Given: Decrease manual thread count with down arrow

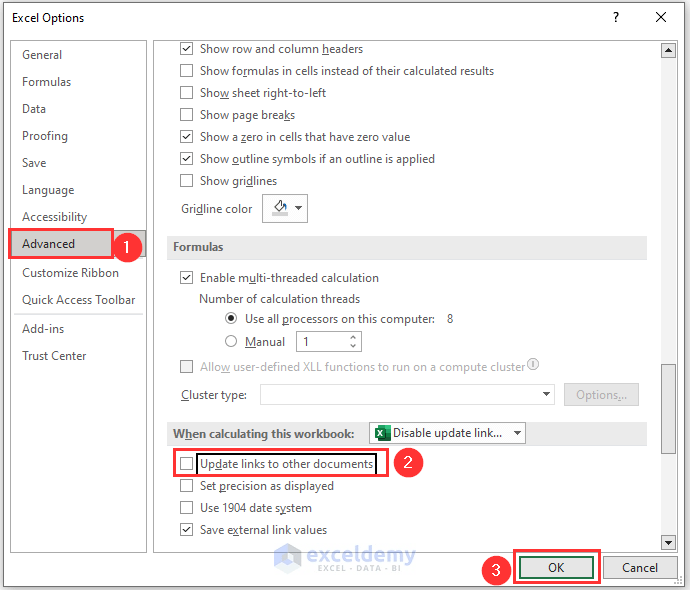Looking at the screenshot, I should pos(353,346).
